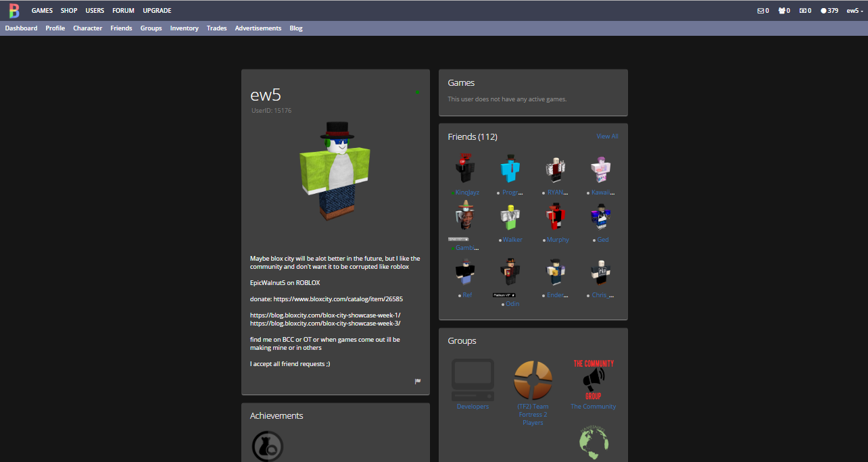Open Ged friend avatar
Viewport: 868px width, 462px height.
[601, 217]
